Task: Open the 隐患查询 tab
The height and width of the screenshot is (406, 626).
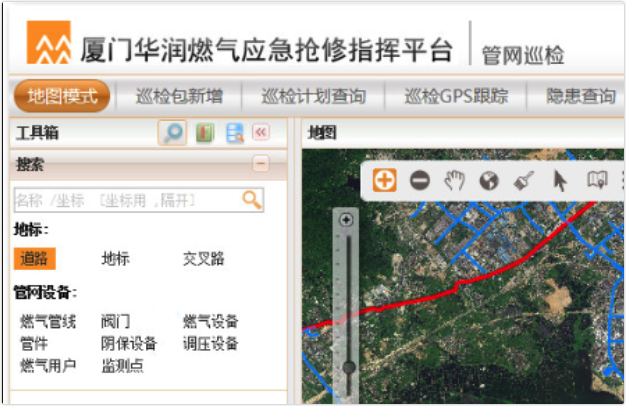Action: coord(581,96)
